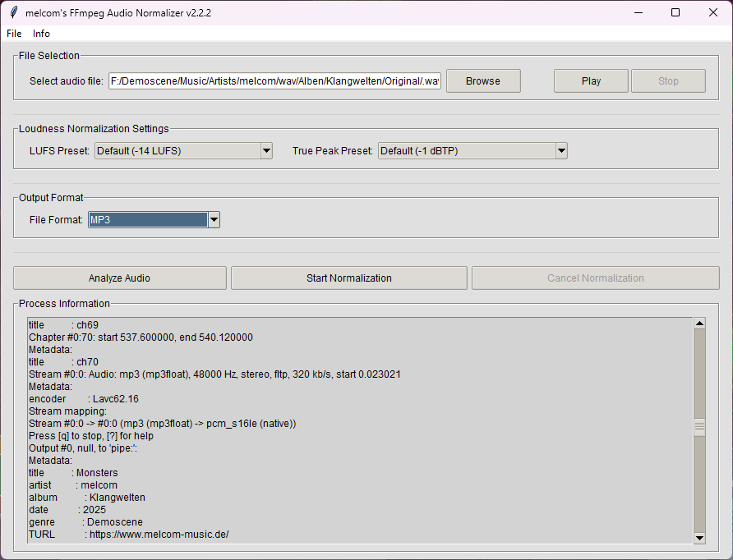This screenshot has height=560, width=733.
Task: Click the Analyze Audio button
Action: (120, 278)
